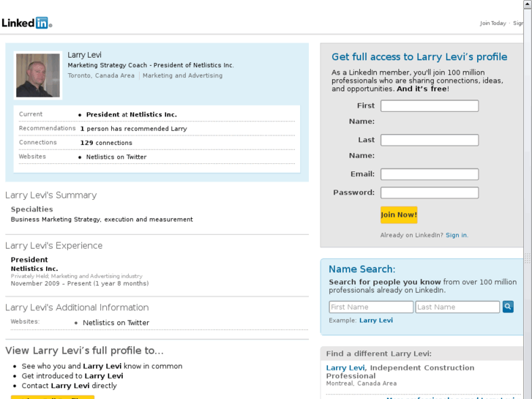Screen dimensions: 532x399
Task: Click the 'Specialties' subheading
Action: pos(32,209)
